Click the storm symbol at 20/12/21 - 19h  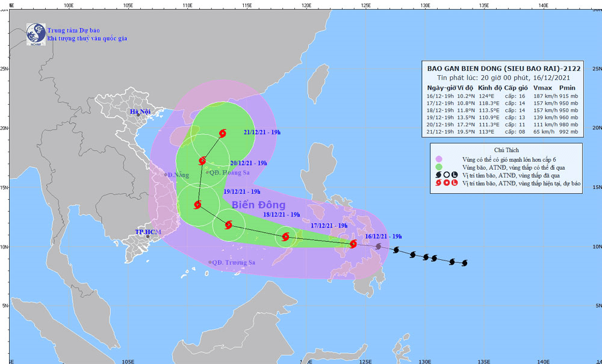tap(202, 161)
